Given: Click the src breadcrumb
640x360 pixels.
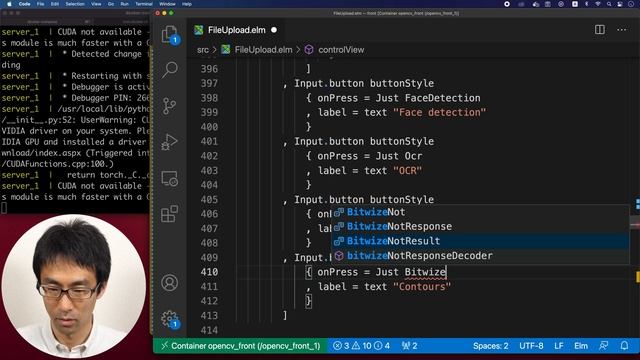Looking at the screenshot, I should pyautogui.click(x=203, y=50).
